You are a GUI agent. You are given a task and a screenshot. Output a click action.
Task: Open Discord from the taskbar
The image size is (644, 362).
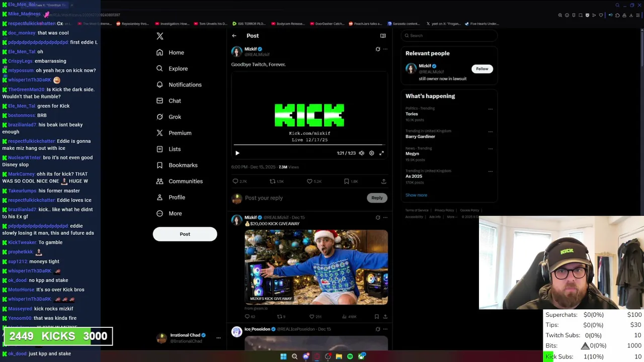pos(306,356)
